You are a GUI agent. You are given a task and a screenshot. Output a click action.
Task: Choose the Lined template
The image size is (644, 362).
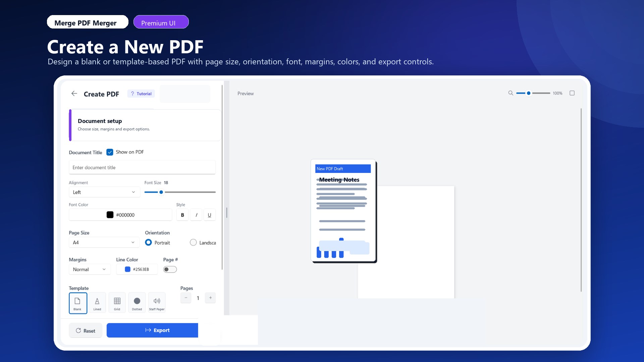click(x=97, y=303)
